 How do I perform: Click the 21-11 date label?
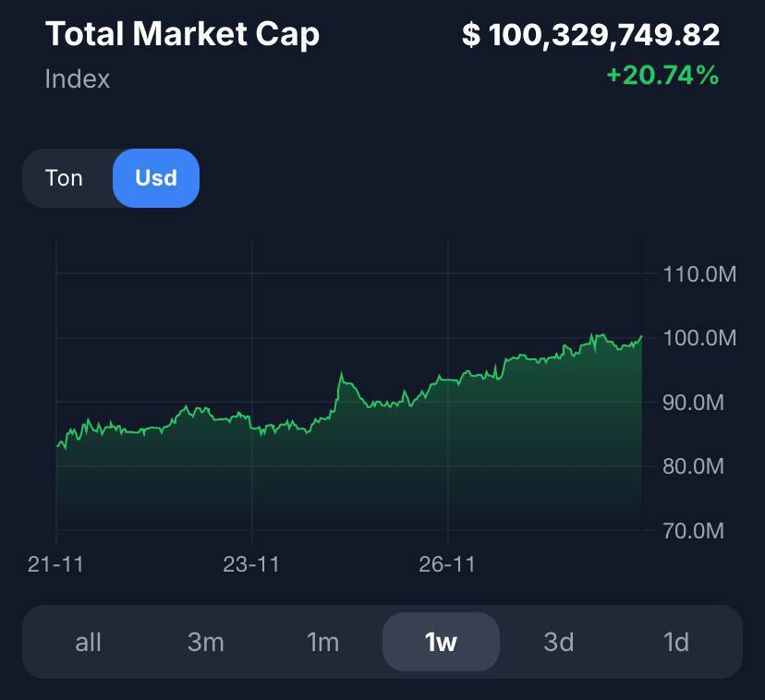[x=55, y=564]
